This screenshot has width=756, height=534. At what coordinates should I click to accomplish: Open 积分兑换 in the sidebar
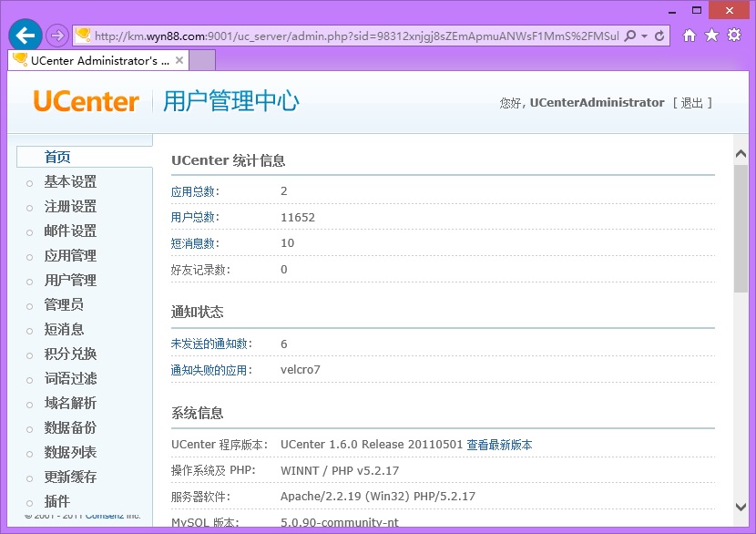[x=70, y=354]
